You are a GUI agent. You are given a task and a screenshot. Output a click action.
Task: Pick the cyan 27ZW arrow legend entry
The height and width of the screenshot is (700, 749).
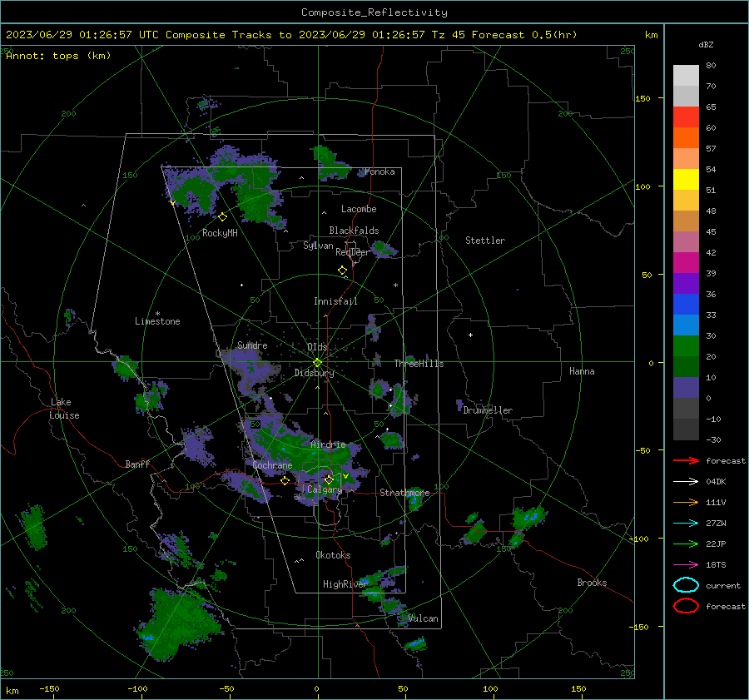point(686,524)
